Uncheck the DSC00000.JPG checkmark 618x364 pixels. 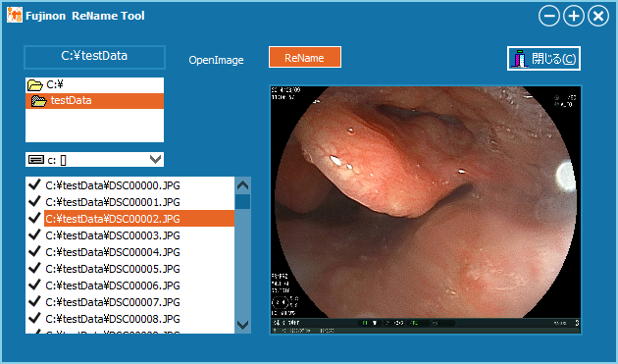coord(35,184)
